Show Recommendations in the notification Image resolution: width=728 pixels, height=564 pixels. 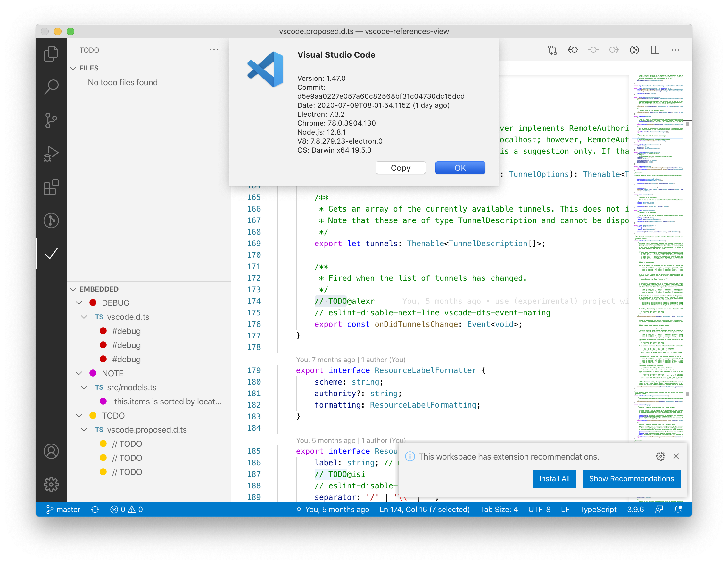point(631,479)
